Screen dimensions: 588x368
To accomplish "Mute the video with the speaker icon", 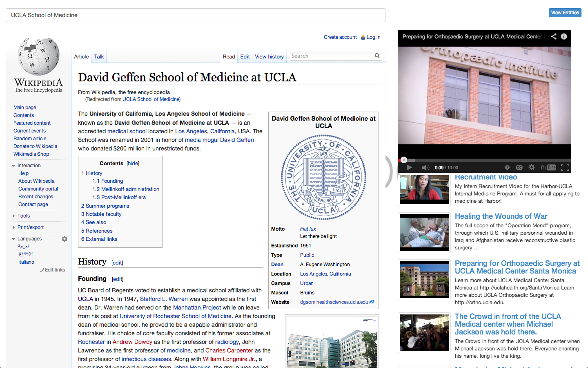I will (x=425, y=167).
